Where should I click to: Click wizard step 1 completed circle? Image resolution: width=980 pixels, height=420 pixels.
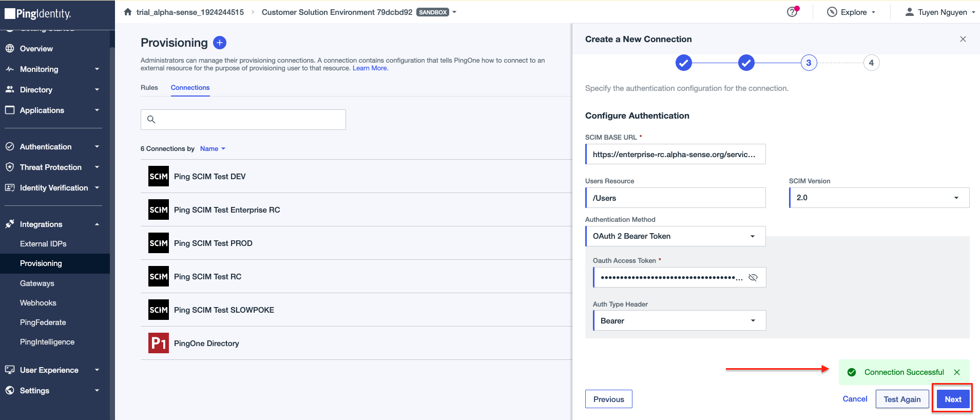point(683,63)
